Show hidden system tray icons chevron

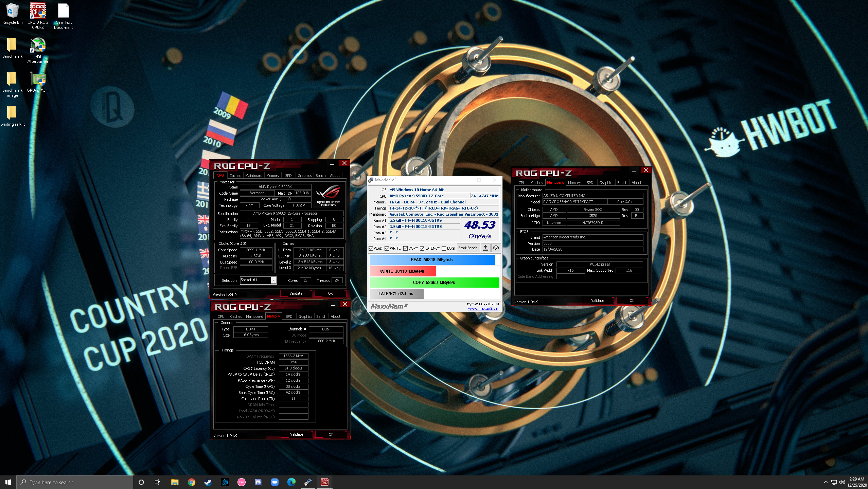[826, 482]
